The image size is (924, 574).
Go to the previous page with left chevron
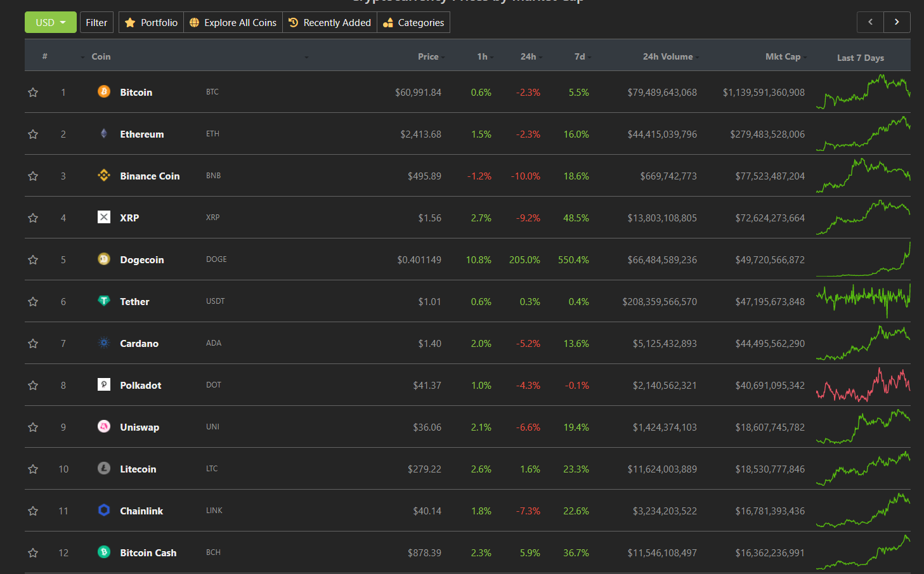870,22
